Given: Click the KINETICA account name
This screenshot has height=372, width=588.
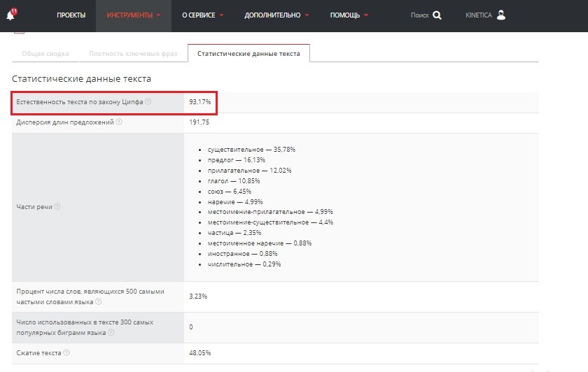Looking at the screenshot, I should (479, 15).
